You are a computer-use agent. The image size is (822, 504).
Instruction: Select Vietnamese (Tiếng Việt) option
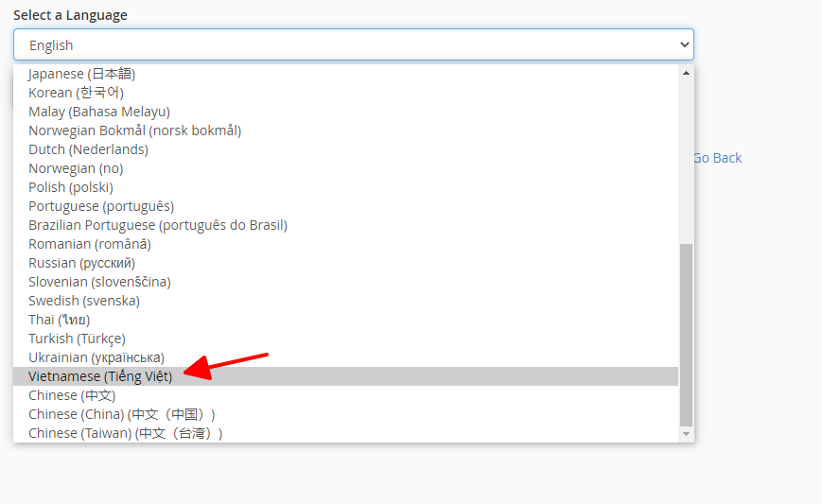pos(100,376)
